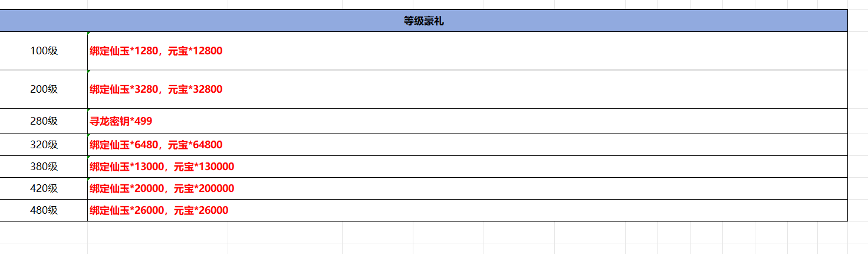The width and height of the screenshot is (868, 254).
Task: Select the 200级 level cell
Action: [x=44, y=89]
